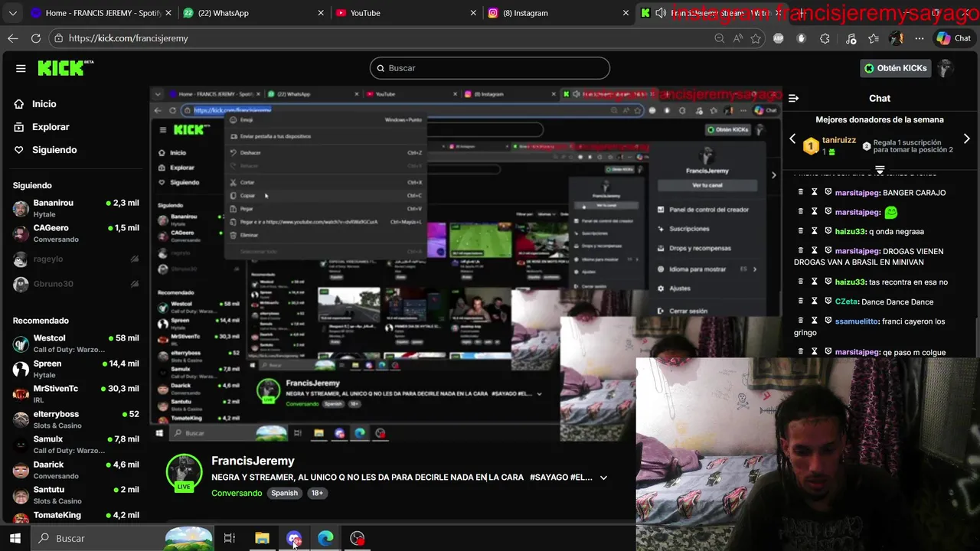
Task: Open the Kick hamburger menu
Action: click(21, 68)
